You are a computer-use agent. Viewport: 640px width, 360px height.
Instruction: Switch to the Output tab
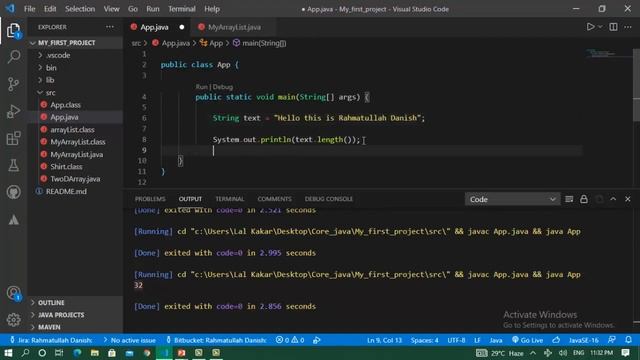click(x=190, y=199)
